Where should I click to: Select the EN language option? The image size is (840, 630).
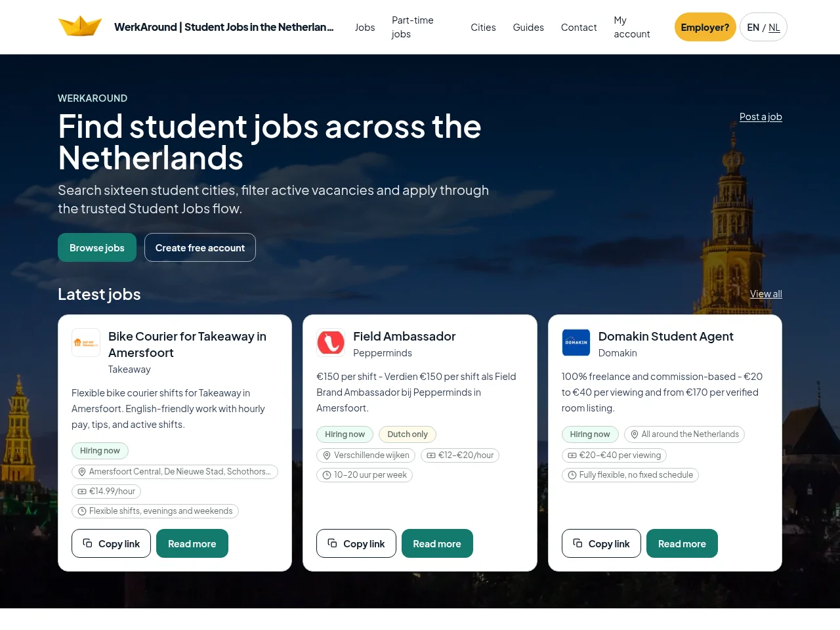pyautogui.click(x=753, y=28)
